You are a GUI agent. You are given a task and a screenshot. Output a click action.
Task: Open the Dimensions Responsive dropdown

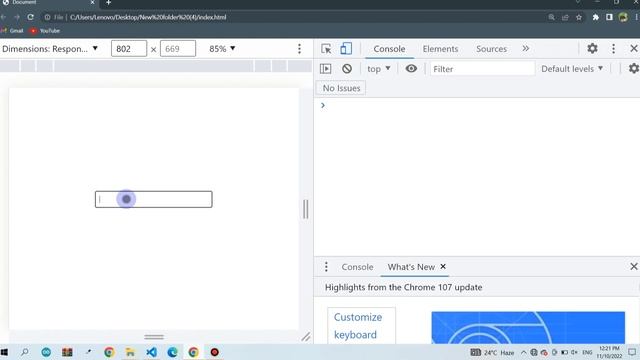click(50, 49)
